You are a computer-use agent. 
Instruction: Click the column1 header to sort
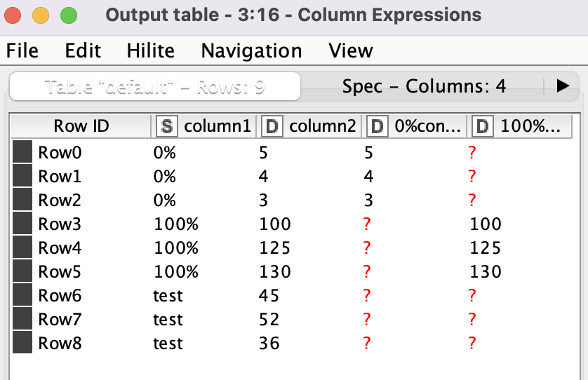click(x=217, y=127)
